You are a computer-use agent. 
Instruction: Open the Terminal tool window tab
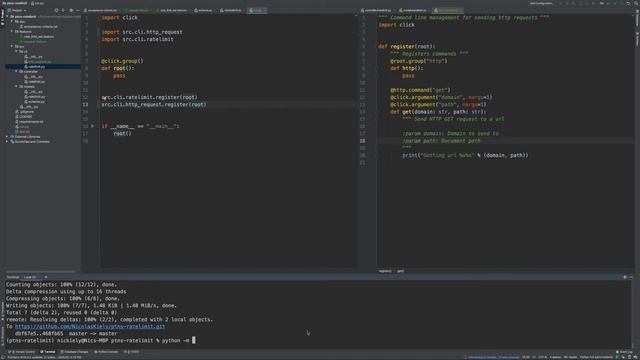click(48, 352)
